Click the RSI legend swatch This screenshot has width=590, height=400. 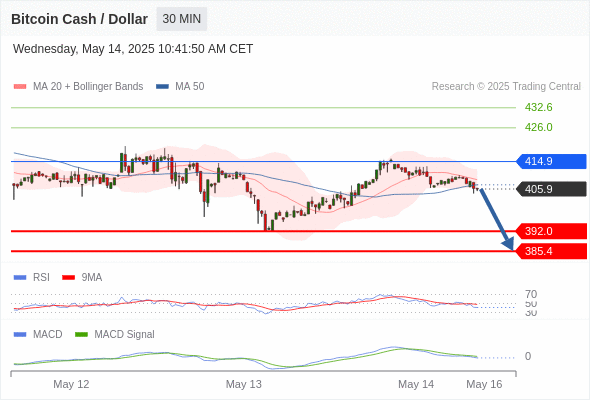20,278
